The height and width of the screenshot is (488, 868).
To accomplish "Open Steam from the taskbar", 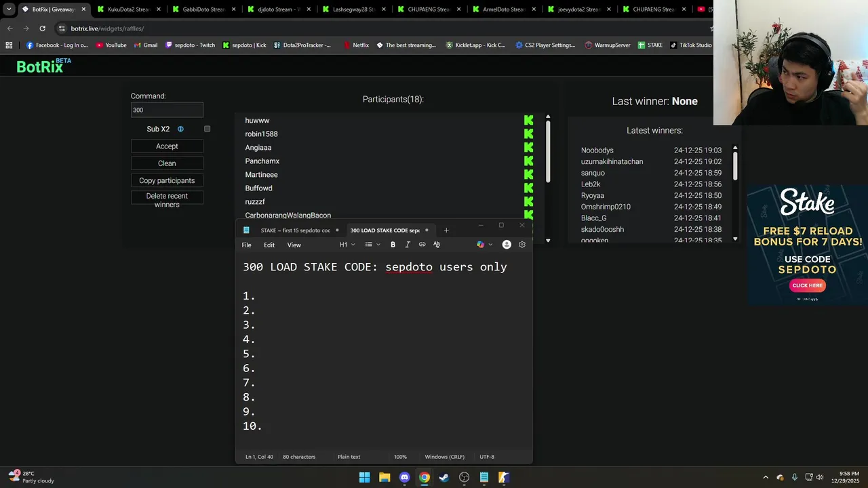I will click(x=444, y=477).
